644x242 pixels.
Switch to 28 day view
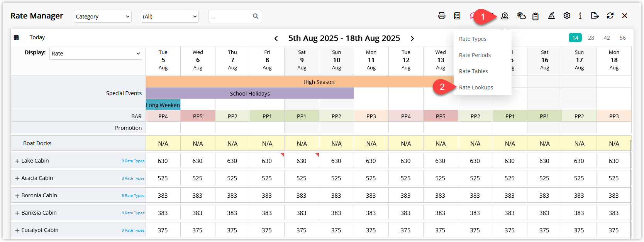[x=591, y=38]
